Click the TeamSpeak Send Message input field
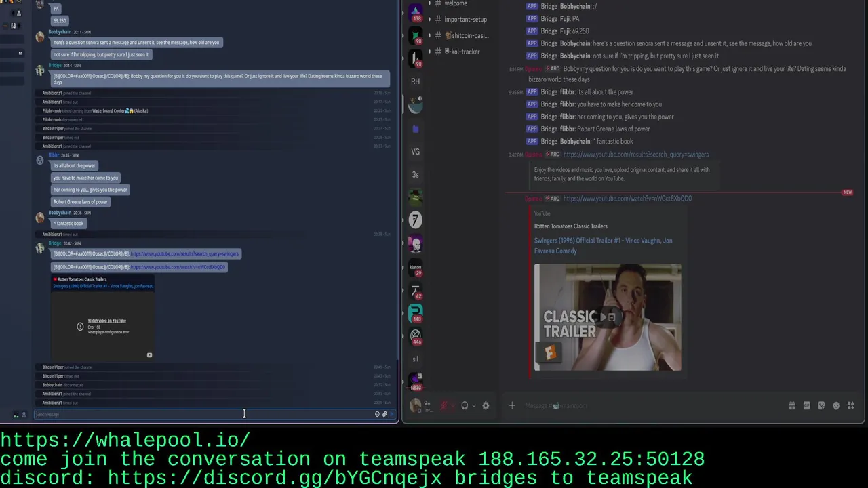868x488 pixels. point(203,414)
